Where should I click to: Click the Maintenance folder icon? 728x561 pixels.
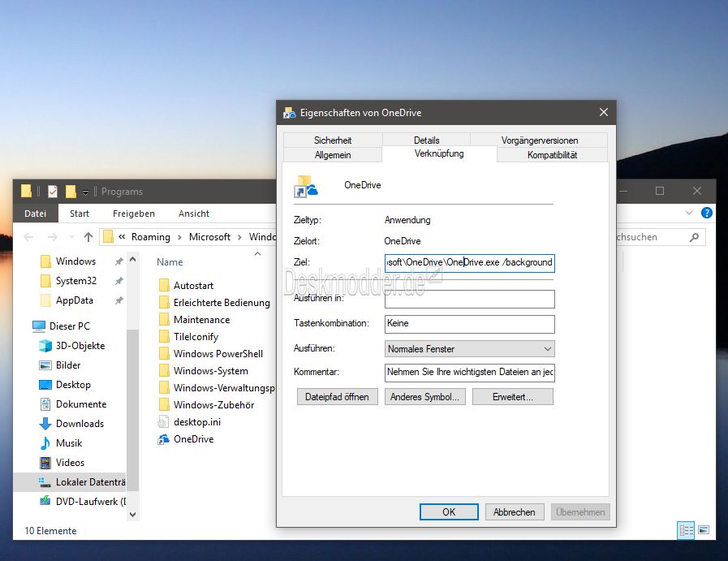click(x=164, y=320)
